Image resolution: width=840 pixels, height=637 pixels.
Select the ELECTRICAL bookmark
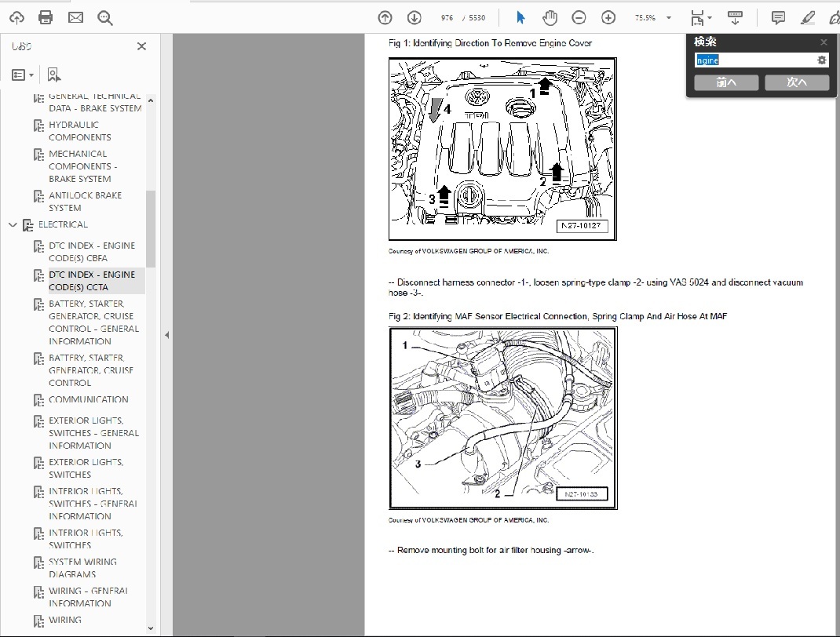tap(63, 225)
